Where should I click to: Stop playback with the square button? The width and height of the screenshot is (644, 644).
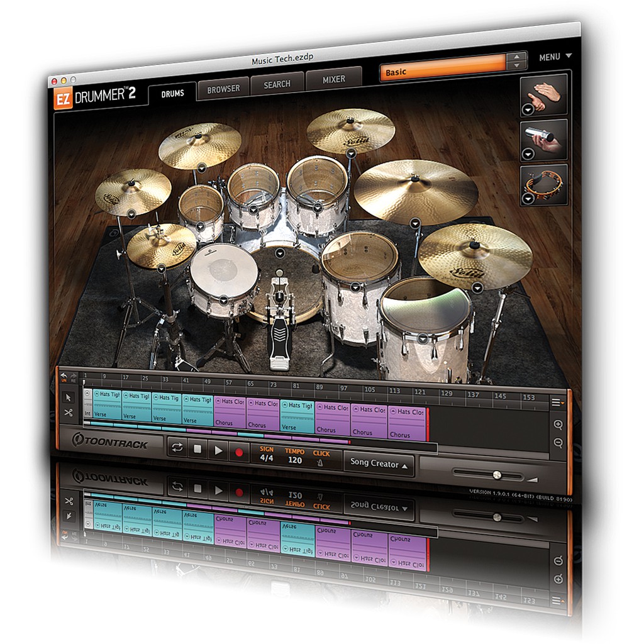[197, 449]
